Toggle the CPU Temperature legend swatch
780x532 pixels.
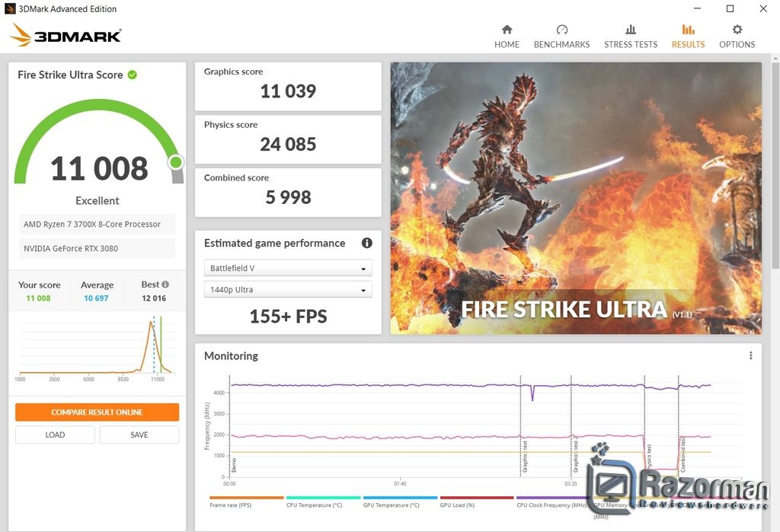click(x=323, y=497)
